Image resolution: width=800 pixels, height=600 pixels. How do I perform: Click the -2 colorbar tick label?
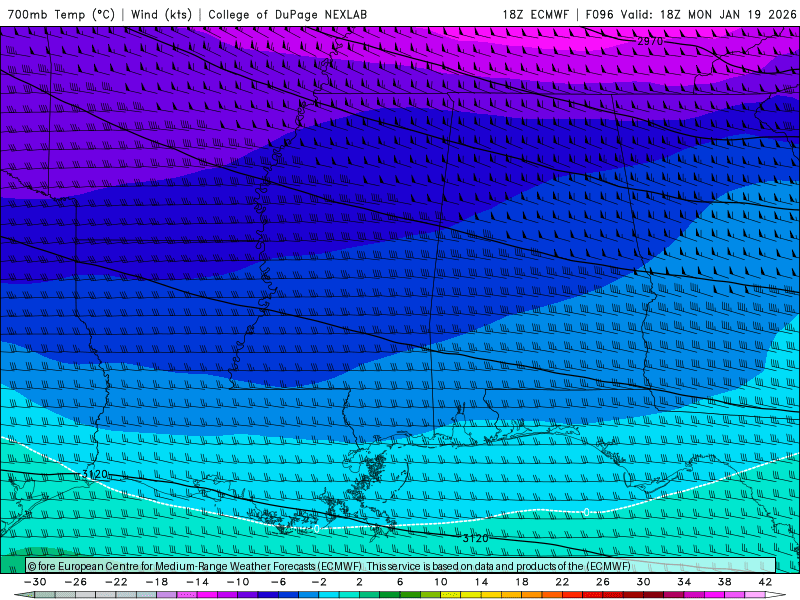319,582
